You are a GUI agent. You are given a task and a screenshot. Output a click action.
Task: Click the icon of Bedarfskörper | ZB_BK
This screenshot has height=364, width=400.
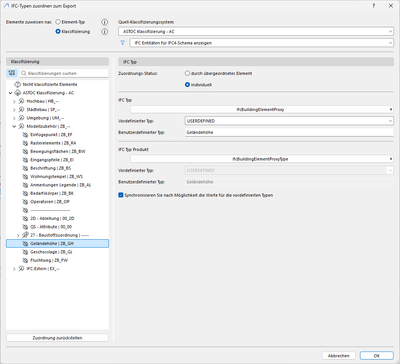(x=25, y=193)
